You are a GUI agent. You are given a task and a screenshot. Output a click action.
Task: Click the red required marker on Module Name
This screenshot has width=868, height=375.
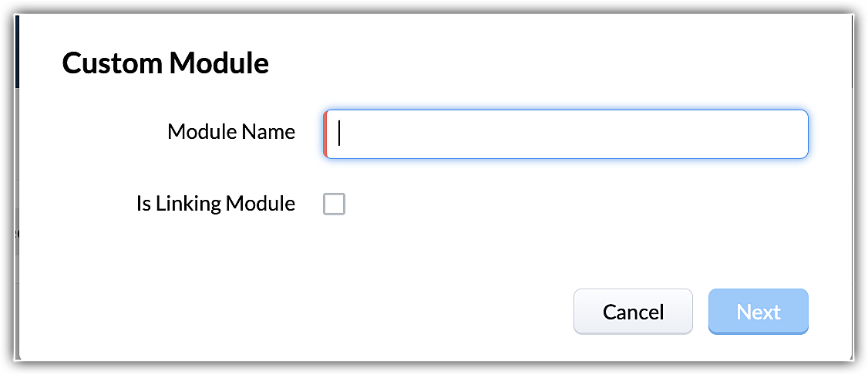[325, 134]
